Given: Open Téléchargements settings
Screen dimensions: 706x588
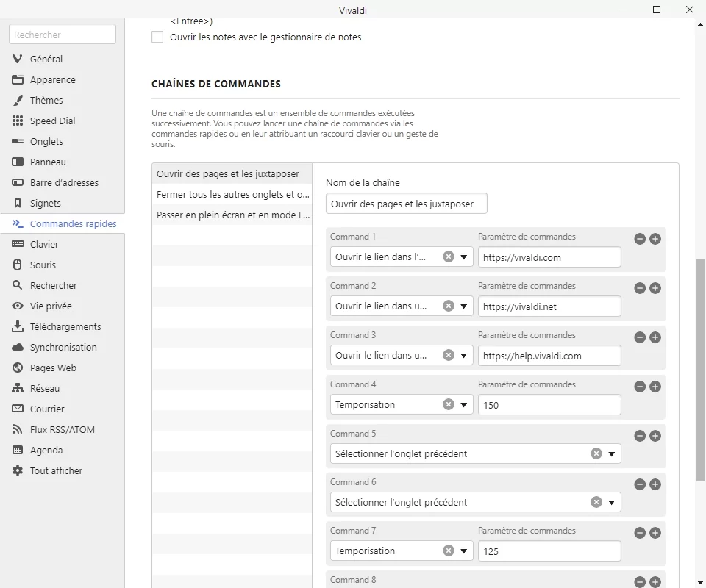Looking at the screenshot, I should 62,327.
